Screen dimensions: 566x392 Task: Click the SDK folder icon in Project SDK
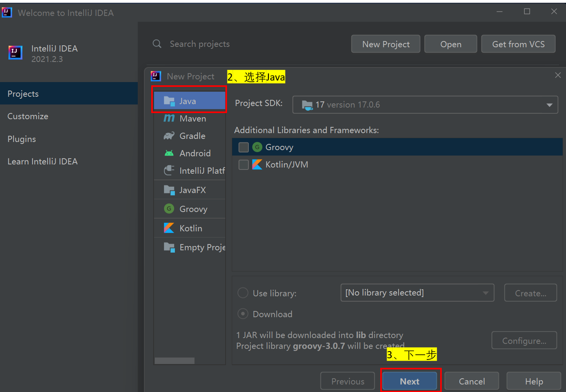[307, 105]
